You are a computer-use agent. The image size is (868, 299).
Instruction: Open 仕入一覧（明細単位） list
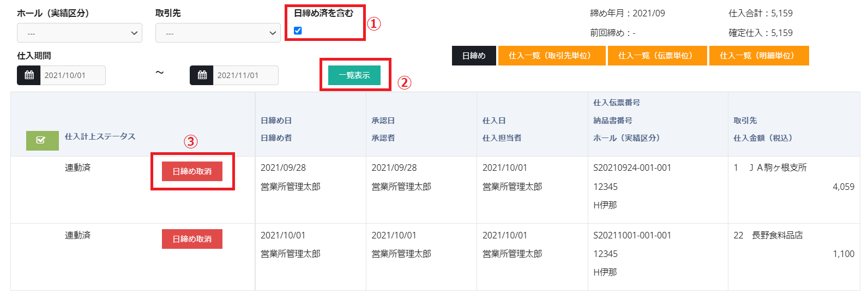758,56
